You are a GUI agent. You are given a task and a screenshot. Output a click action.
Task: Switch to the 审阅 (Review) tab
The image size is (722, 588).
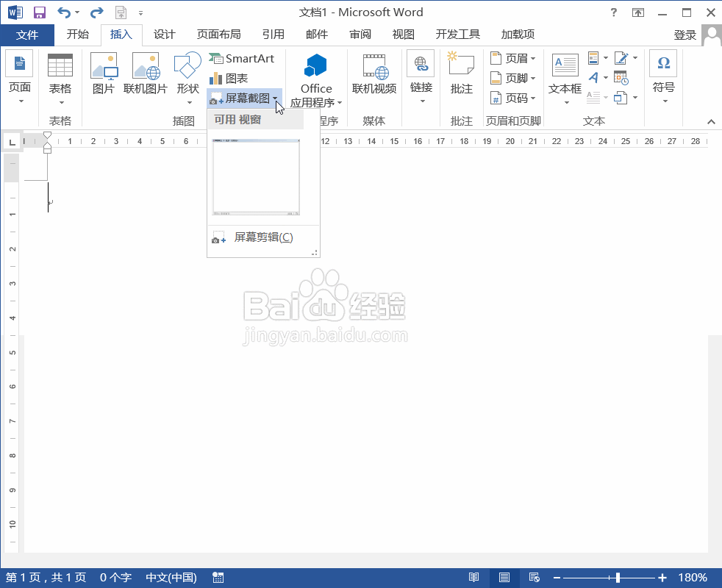tap(360, 35)
